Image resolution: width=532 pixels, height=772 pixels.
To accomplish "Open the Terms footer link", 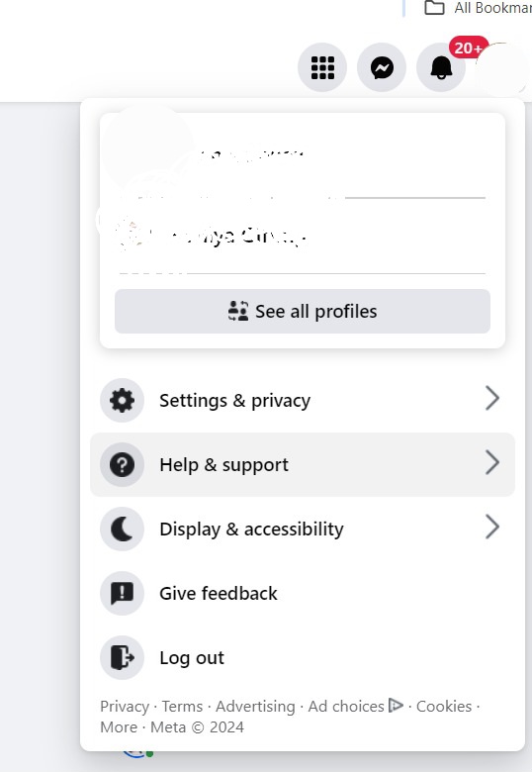I will pyautogui.click(x=182, y=707).
